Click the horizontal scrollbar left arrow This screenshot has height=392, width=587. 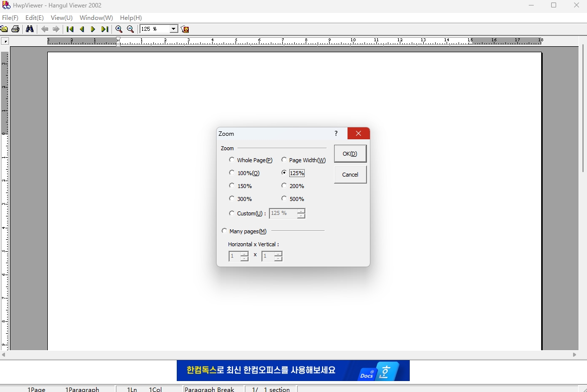point(3,355)
